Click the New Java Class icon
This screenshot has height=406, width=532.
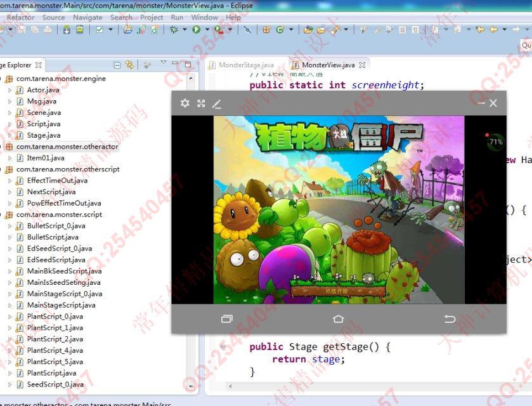click(x=280, y=30)
